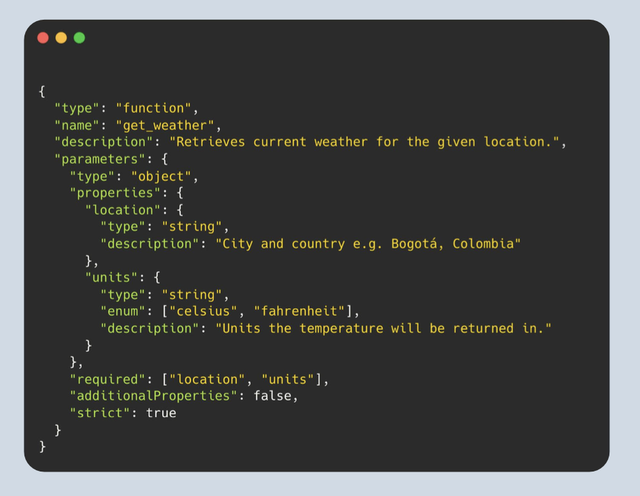
Task: Click the "name" key
Action: pos(77,125)
